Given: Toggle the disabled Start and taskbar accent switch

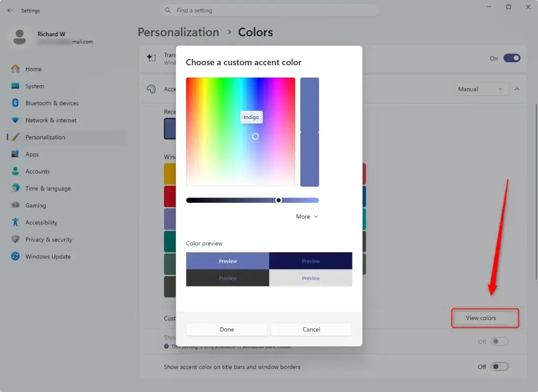Looking at the screenshot, I should (500, 342).
